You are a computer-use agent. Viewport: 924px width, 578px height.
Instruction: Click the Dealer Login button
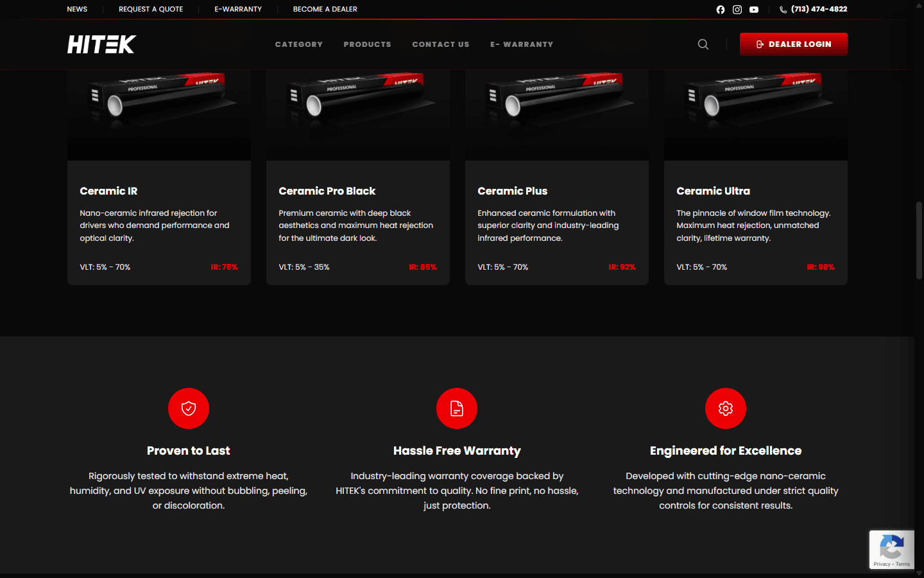794,44
